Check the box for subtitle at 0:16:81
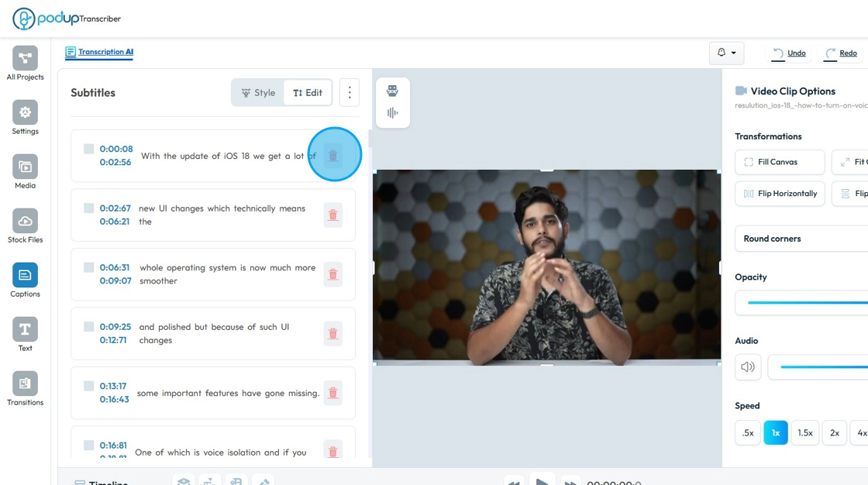This screenshot has width=868, height=485. point(88,445)
